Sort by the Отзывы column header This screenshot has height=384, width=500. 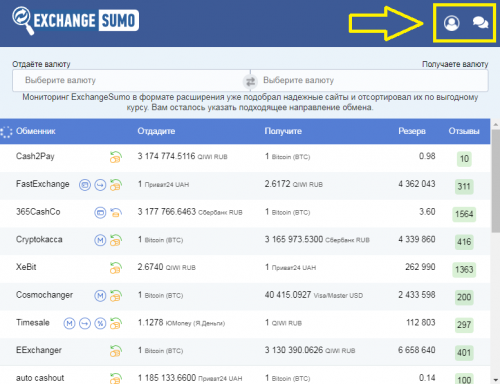464,131
